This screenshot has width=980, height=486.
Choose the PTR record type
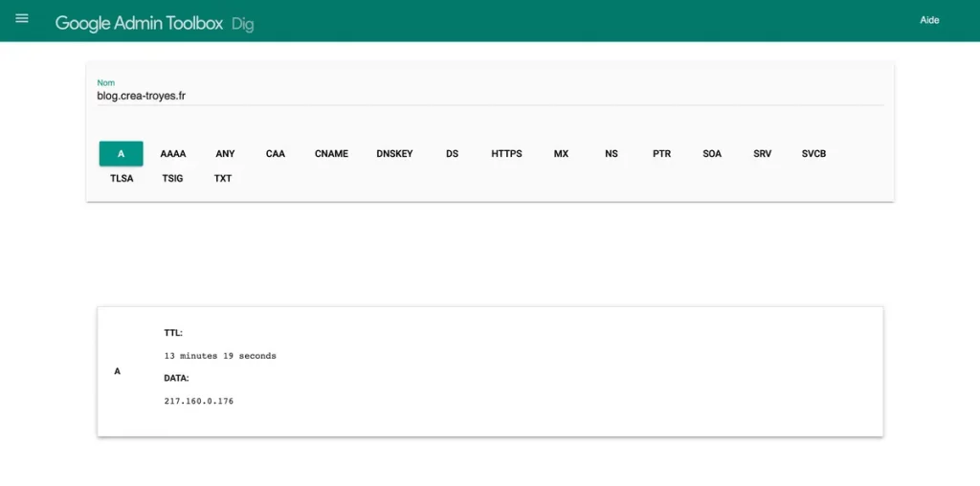661,154
